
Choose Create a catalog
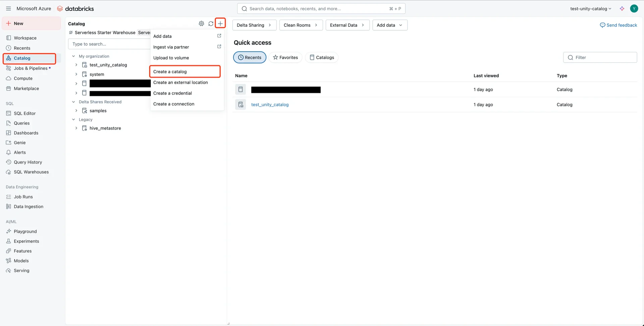tap(185, 71)
